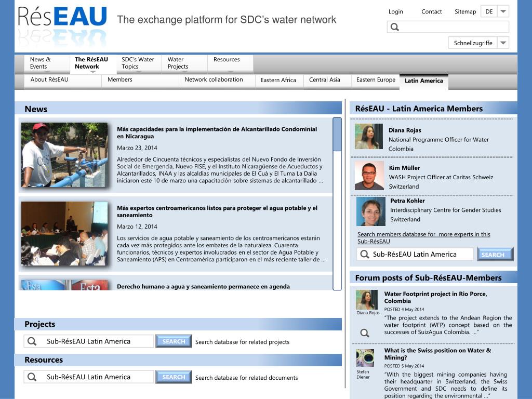Image resolution: width=532 pixels, height=399 pixels.
Task: Click Diana Rojas member name
Action: [x=405, y=130]
